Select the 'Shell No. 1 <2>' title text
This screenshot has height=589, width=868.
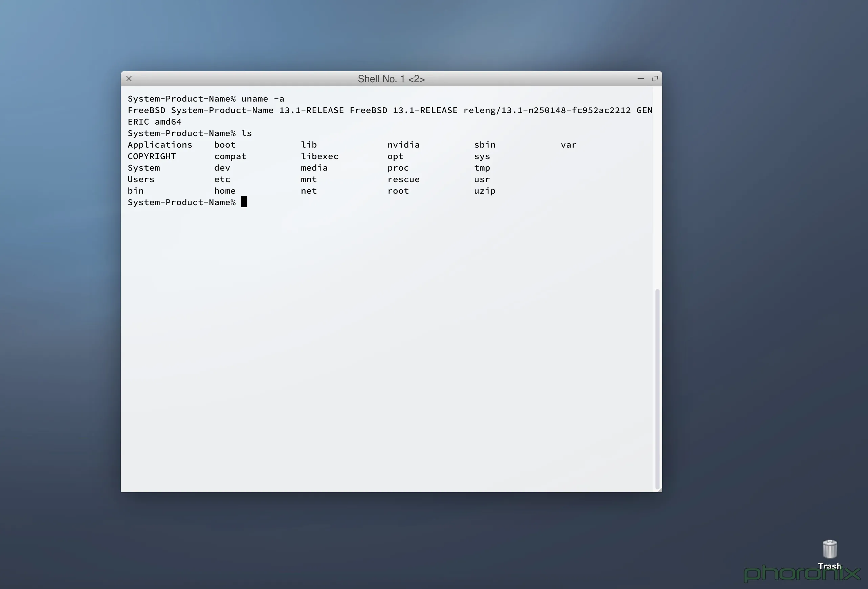click(391, 79)
